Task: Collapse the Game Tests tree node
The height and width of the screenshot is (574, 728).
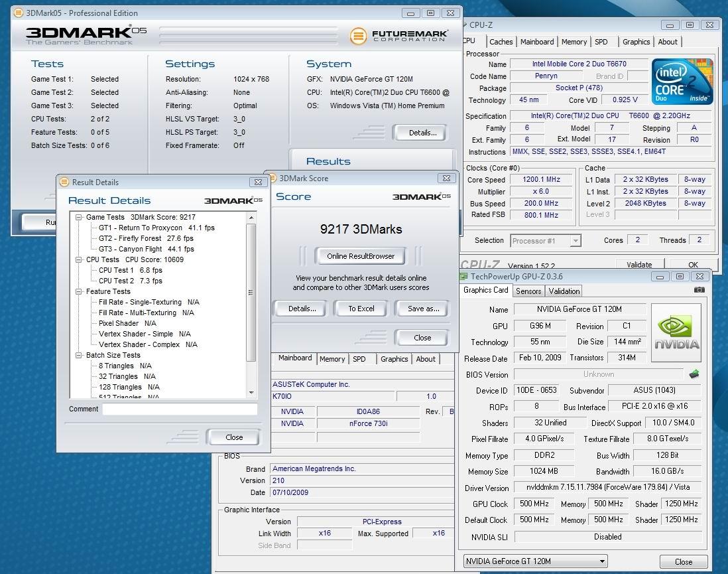Action: 78,217
